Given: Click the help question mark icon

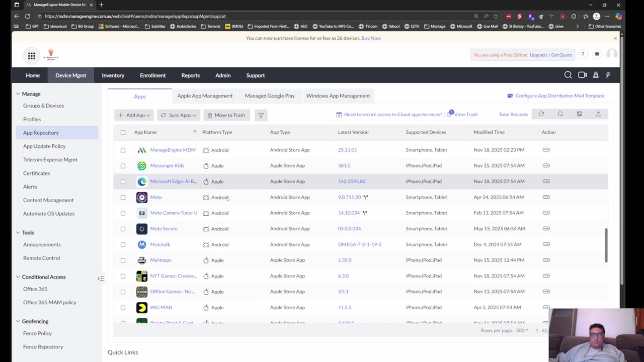Looking at the screenshot, I should 583,55.
